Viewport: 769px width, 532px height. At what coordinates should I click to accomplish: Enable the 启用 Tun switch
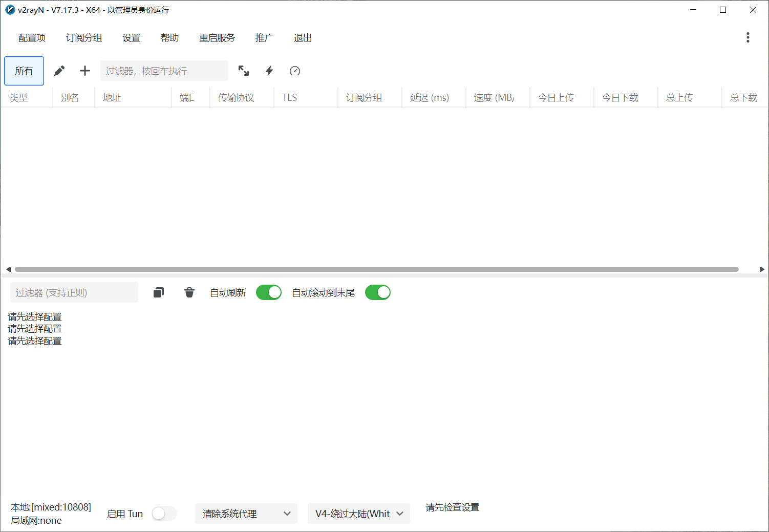tap(164, 514)
